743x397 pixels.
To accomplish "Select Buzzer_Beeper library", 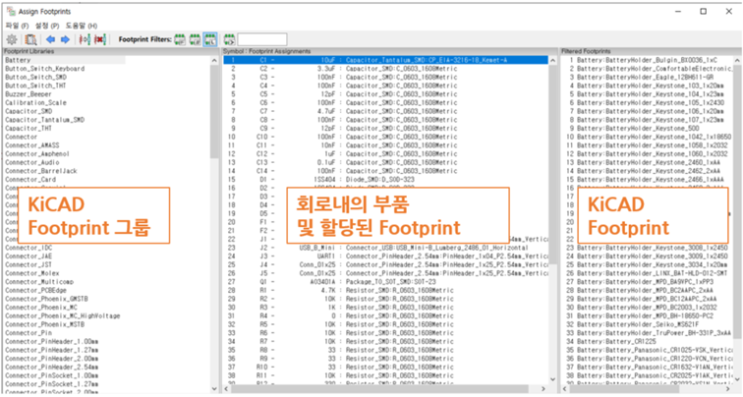I will point(28,94).
